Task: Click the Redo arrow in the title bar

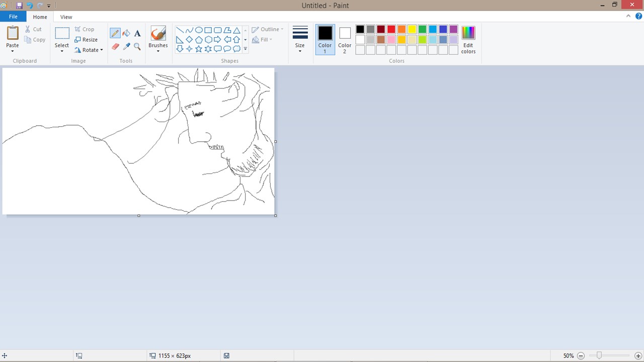Action: tap(40, 6)
